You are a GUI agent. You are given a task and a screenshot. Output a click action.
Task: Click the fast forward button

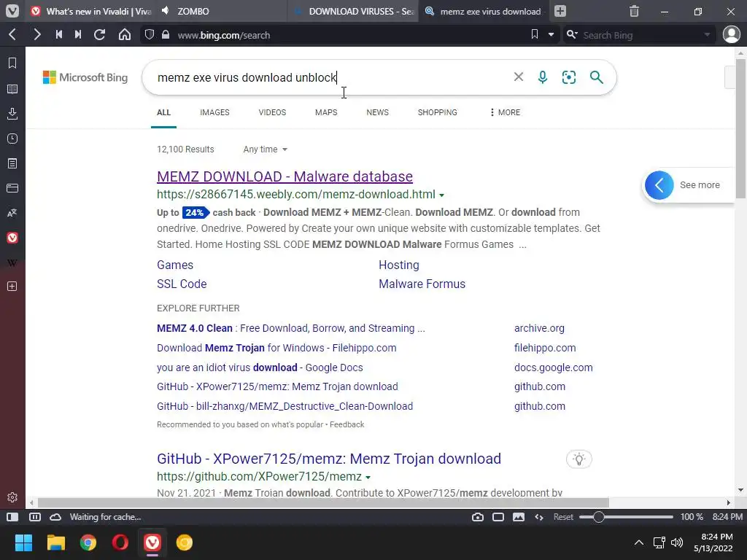pyautogui.click(x=78, y=35)
